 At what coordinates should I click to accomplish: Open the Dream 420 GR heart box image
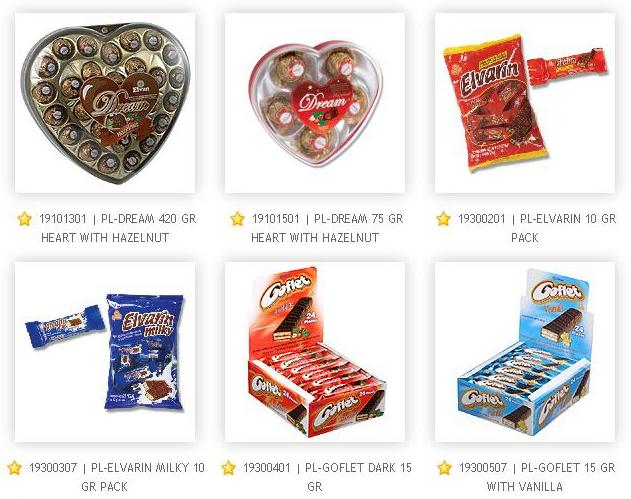coord(105,103)
